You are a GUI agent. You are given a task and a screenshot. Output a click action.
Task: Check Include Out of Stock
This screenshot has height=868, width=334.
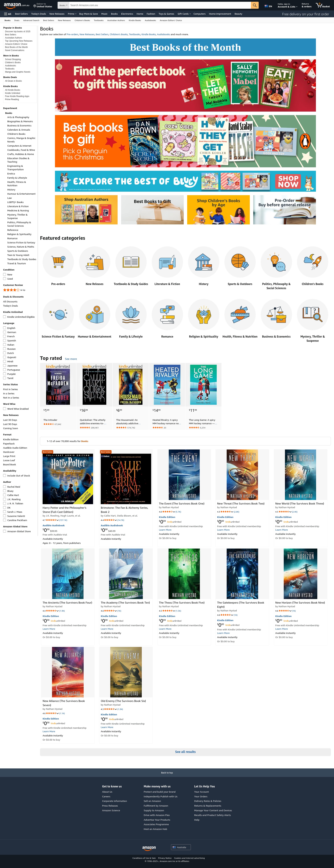(5, 475)
